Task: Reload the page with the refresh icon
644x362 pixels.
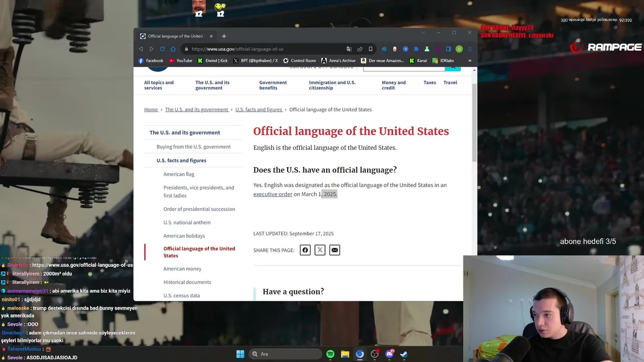Action: click(162, 49)
